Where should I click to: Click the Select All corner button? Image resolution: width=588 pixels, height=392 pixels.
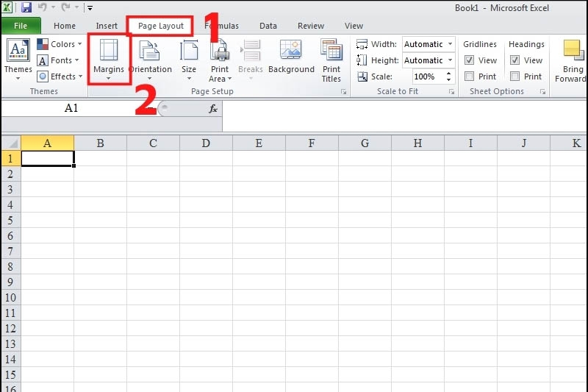point(11,143)
